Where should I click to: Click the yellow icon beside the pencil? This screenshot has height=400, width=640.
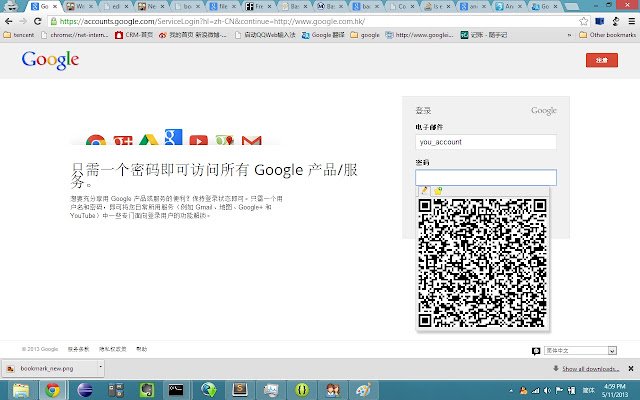click(438, 191)
